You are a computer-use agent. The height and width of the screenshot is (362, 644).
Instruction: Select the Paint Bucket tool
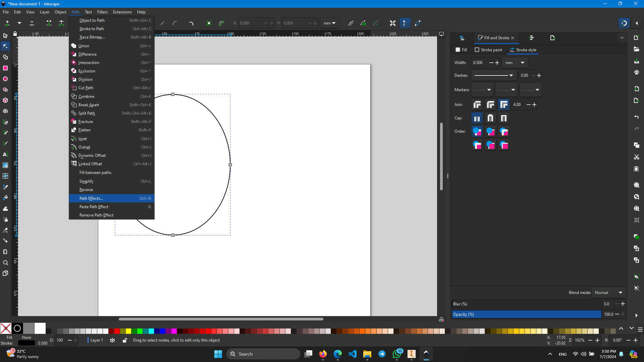coord(5,197)
